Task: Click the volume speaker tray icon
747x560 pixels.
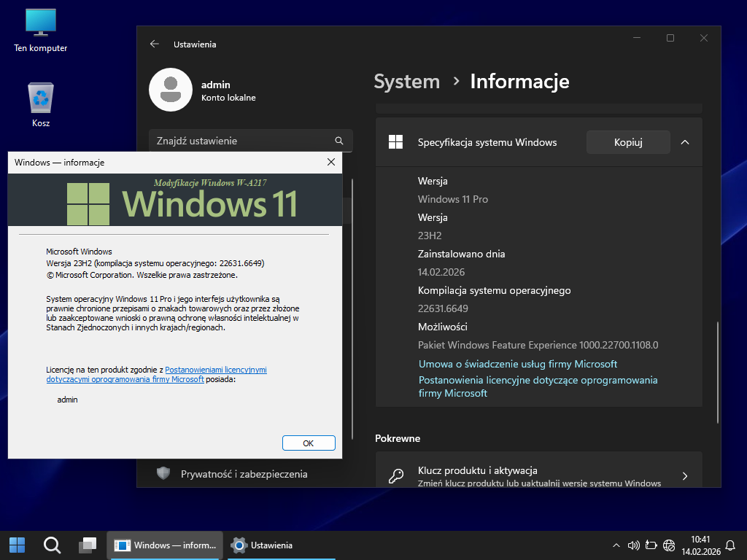Action: [633, 545]
